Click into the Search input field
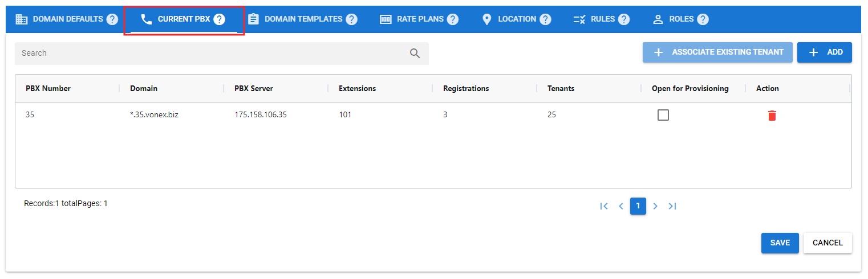Screen dimensions: 868x279 [211, 54]
